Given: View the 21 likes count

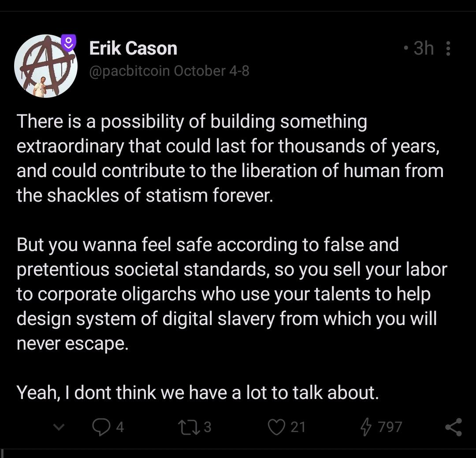Looking at the screenshot, I should coord(298,427).
